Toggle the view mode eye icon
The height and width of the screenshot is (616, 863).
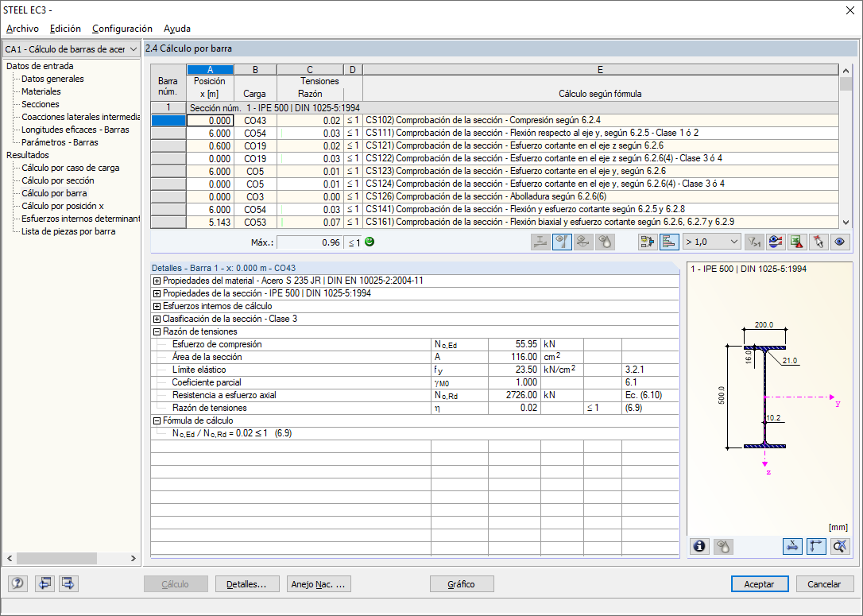coord(838,242)
